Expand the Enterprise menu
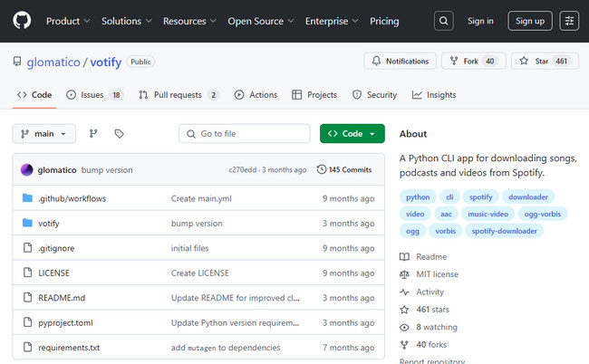589x364 pixels. tap(332, 21)
